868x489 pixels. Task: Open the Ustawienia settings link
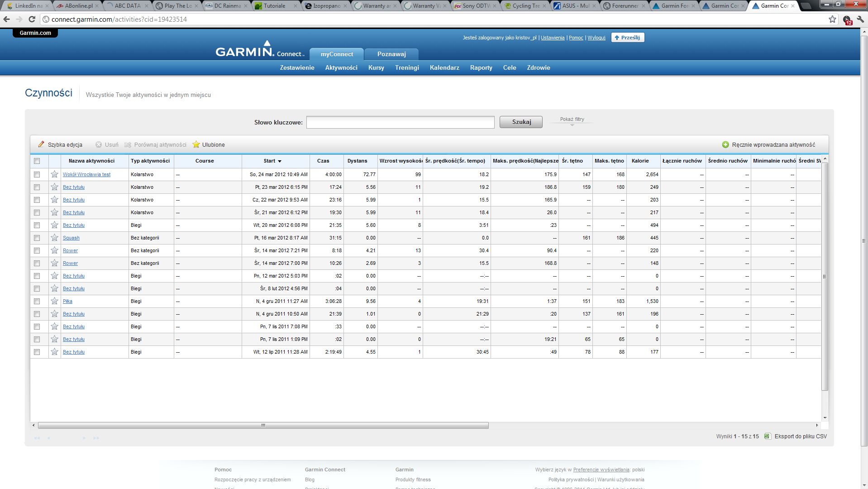tap(553, 38)
